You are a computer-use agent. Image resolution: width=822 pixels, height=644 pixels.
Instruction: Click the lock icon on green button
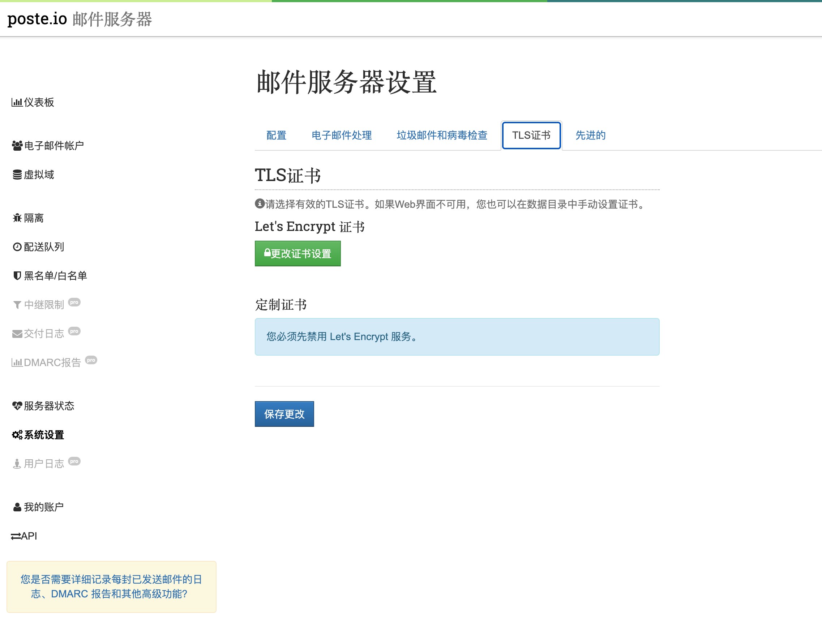[x=267, y=253]
